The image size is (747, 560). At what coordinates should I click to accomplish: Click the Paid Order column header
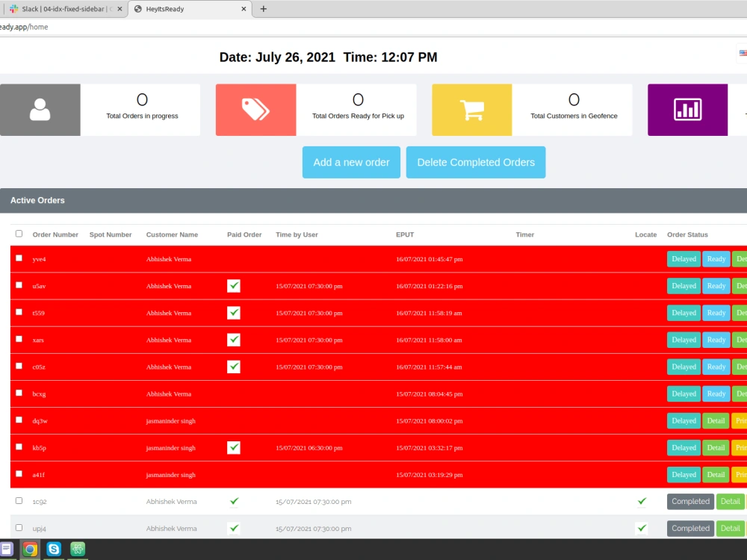[x=244, y=234]
